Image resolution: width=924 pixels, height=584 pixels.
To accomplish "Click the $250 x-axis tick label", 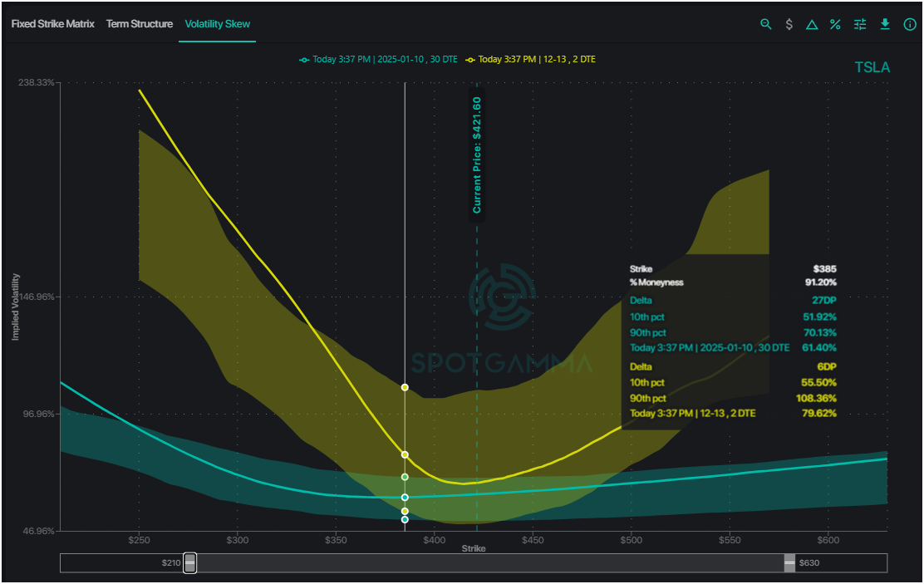I will tap(139, 540).
